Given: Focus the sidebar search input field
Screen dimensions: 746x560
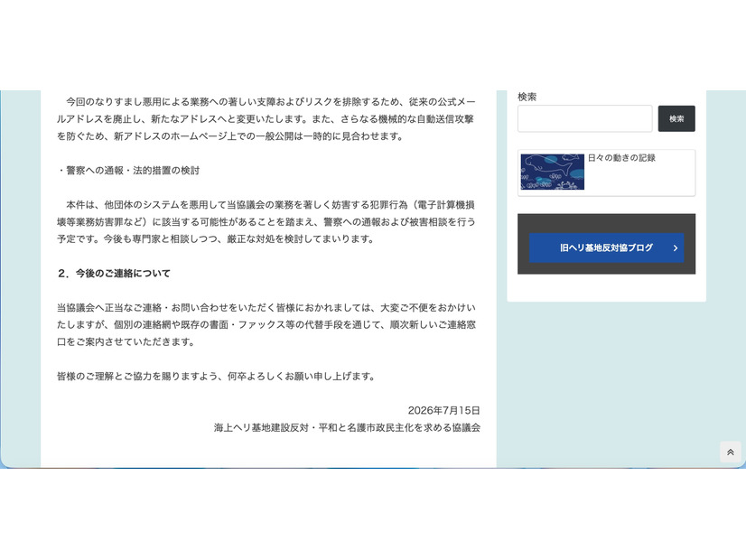Looking at the screenshot, I should (584, 118).
